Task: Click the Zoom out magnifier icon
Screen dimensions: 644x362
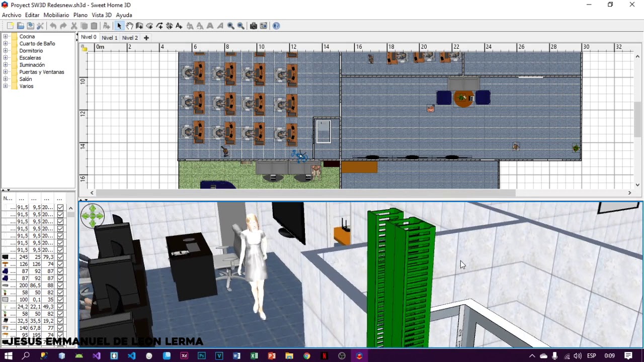Action: point(240,26)
